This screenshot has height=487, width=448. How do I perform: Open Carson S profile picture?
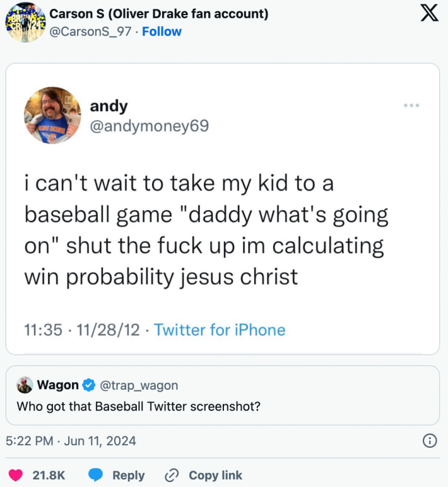25,23
